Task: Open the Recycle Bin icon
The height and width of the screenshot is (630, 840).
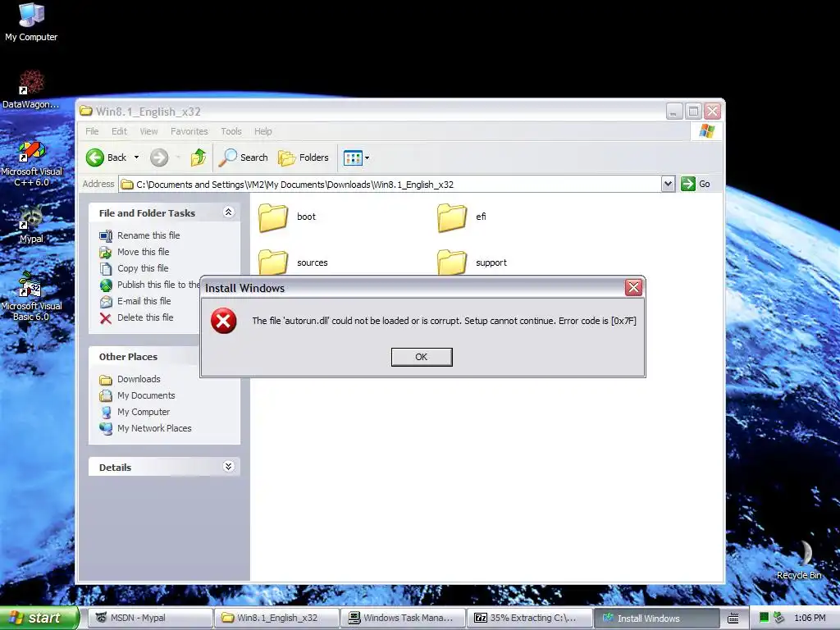Action: (799, 559)
